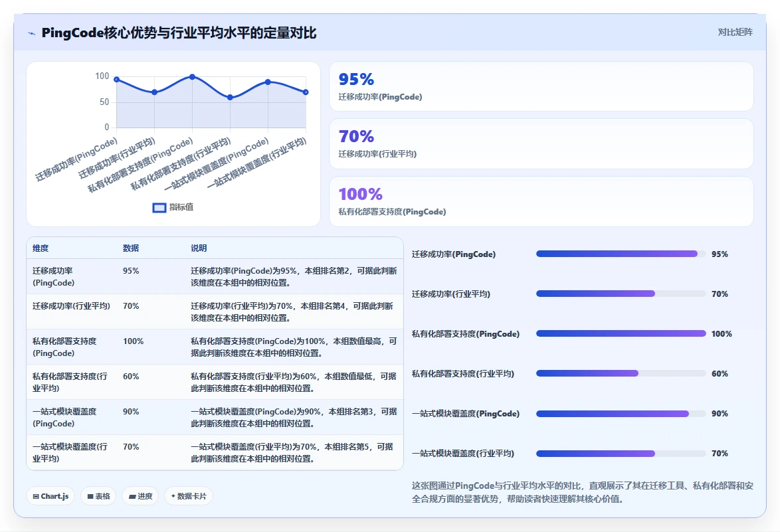The width and height of the screenshot is (780, 532).
Task: Click the 70% 迁移成功率(行业平均) card
Action: [541, 143]
